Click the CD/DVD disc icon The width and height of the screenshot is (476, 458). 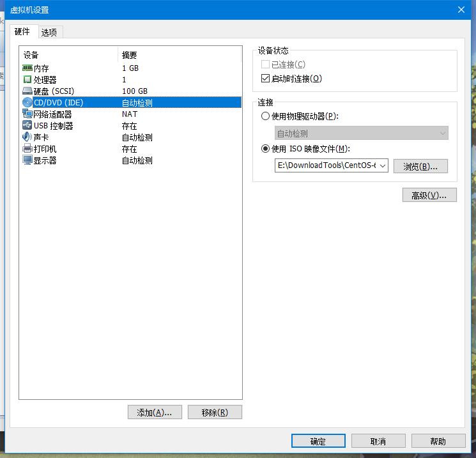coord(27,102)
